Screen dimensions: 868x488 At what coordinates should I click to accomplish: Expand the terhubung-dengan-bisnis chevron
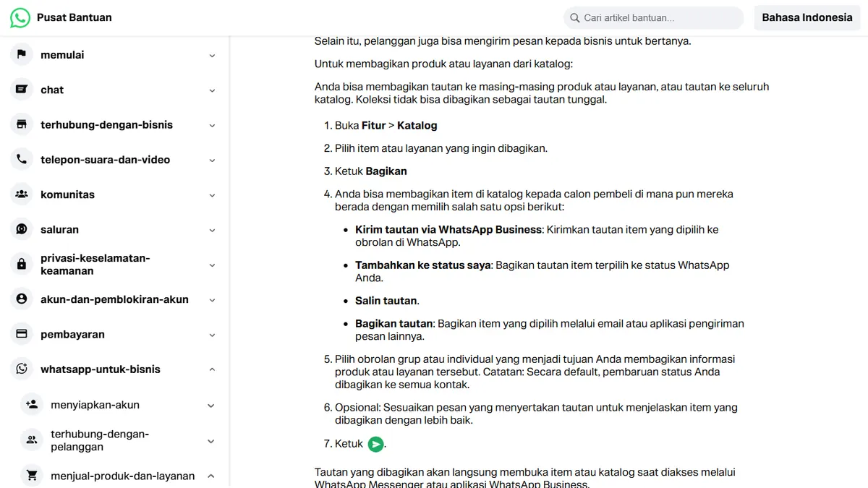tap(212, 125)
